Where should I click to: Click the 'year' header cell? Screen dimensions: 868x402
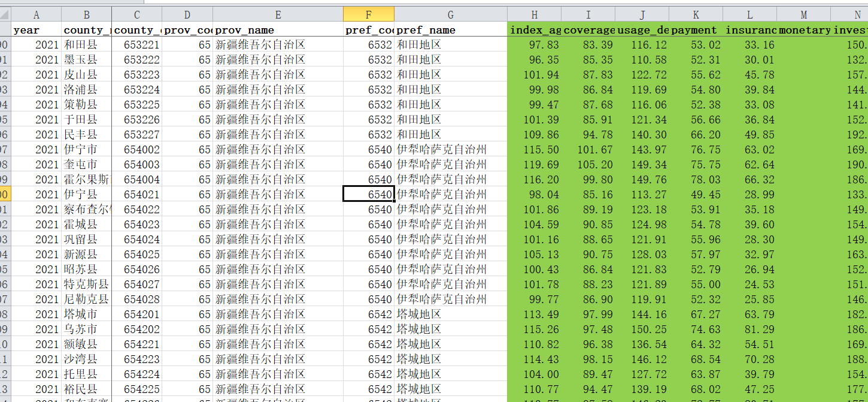(37, 29)
